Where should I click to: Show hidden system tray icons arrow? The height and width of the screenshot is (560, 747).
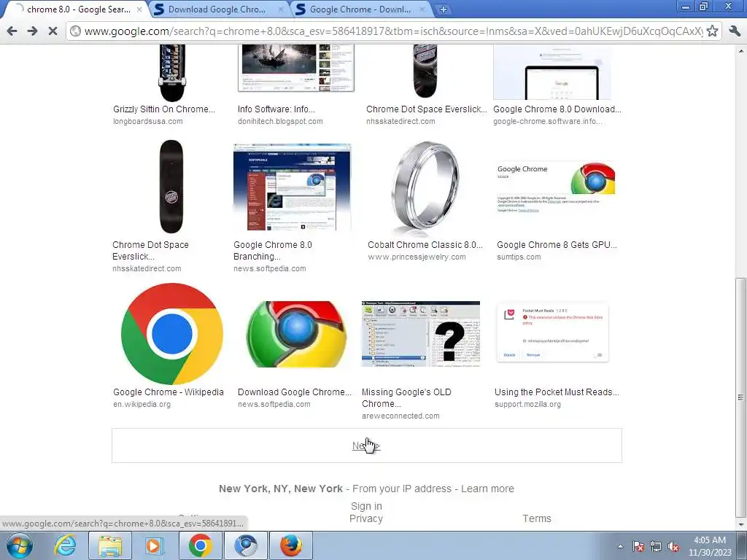coord(620,547)
